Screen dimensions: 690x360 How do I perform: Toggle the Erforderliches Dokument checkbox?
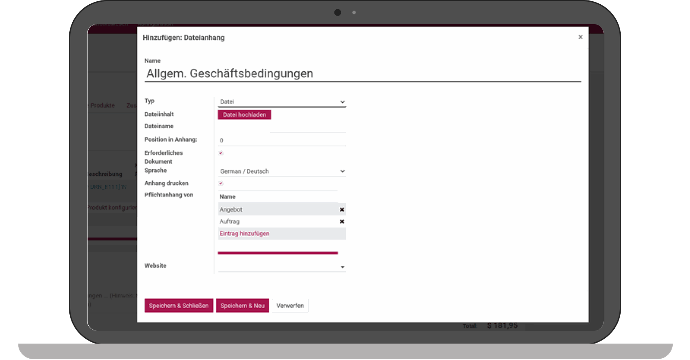221,153
